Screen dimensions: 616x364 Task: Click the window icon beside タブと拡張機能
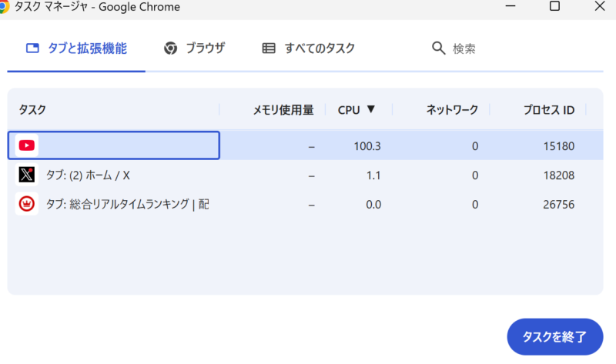pos(32,48)
